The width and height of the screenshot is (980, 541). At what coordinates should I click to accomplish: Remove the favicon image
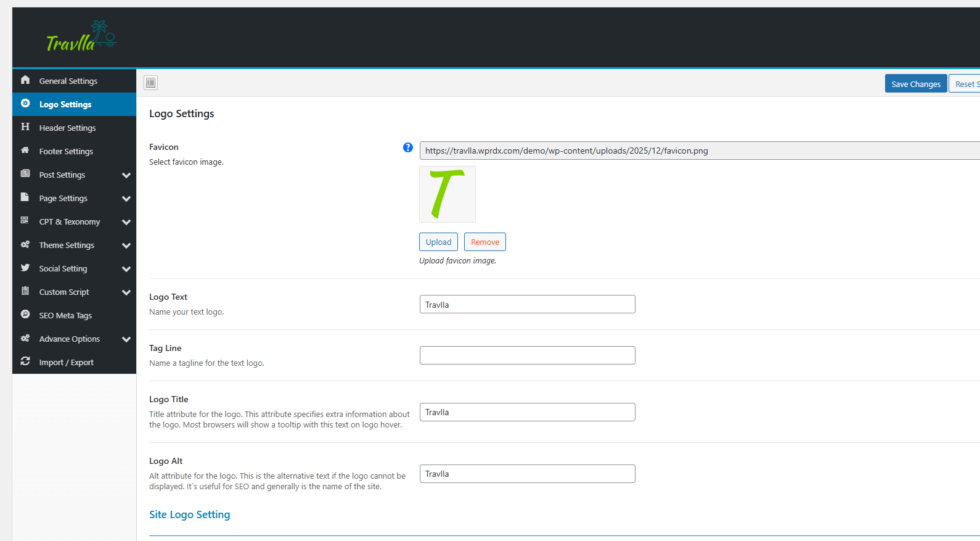(x=485, y=242)
